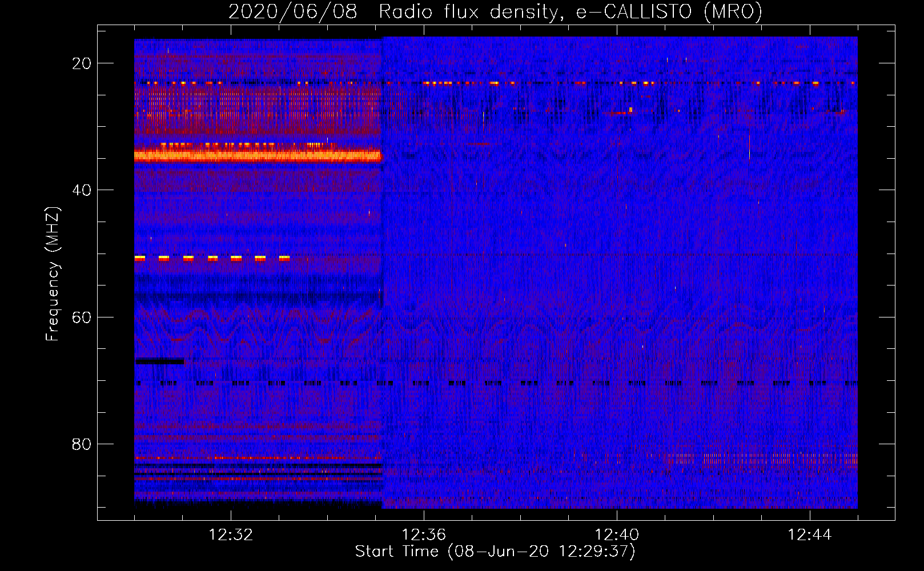Click the 80 MHz frequency tick label
Image resolution: width=924 pixels, height=571 pixels.
tap(82, 444)
